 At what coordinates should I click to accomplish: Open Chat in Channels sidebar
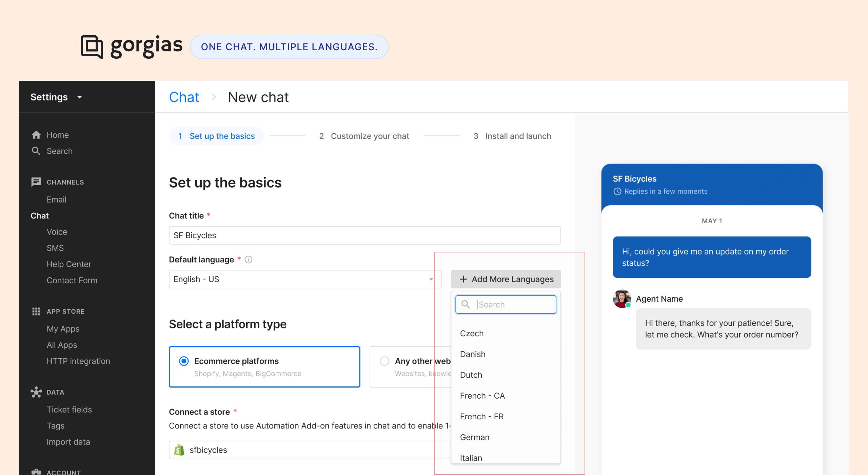tap(40, 216)
